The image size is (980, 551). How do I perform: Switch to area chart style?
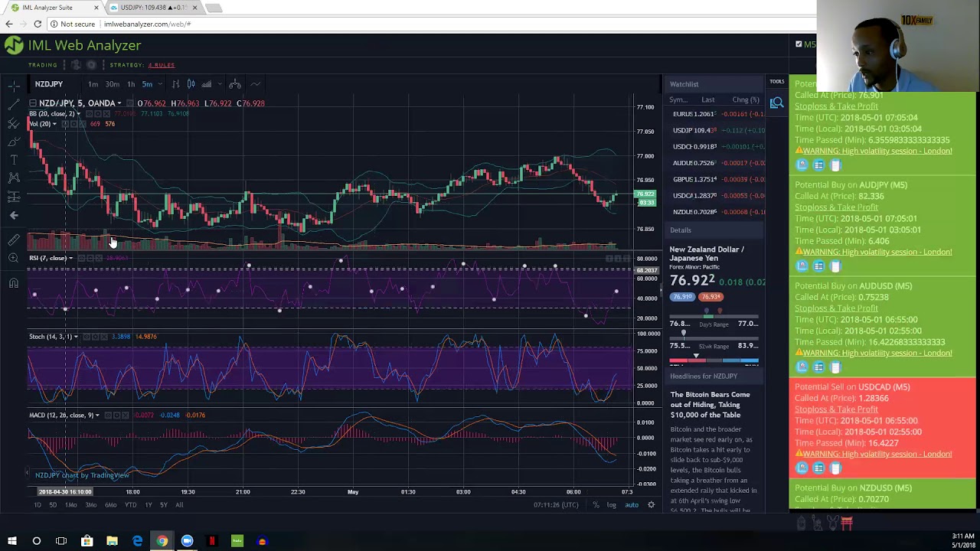click(x=207, y=84)
